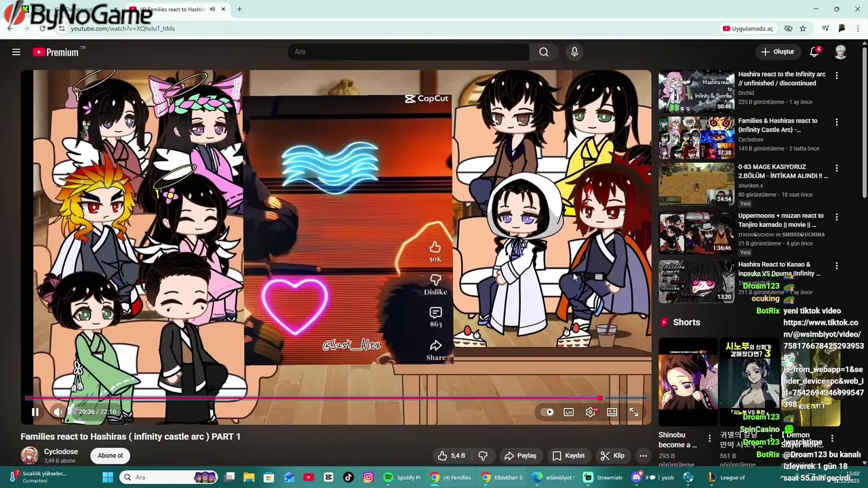Switch to wSimbiyot Edge taskbar window

click(553, 477)
